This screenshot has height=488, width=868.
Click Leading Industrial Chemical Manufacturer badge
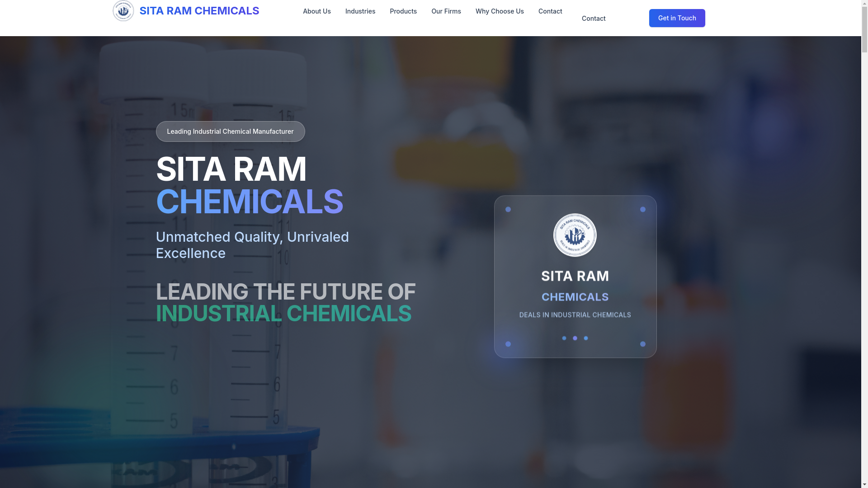(x=231, y=131)
